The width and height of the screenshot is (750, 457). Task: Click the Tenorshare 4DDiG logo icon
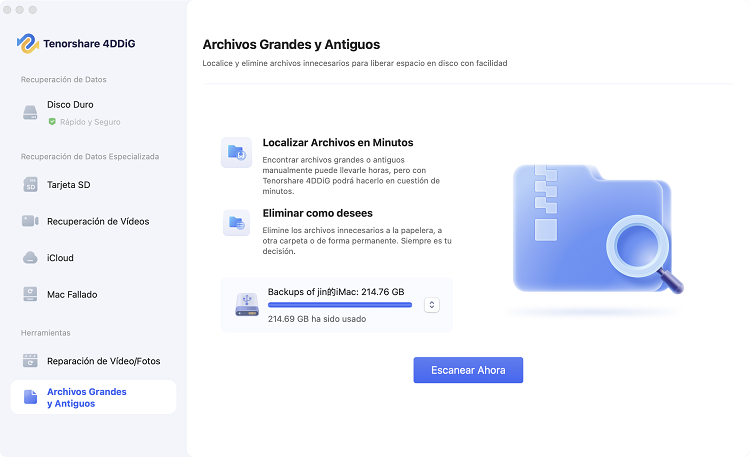28,44
